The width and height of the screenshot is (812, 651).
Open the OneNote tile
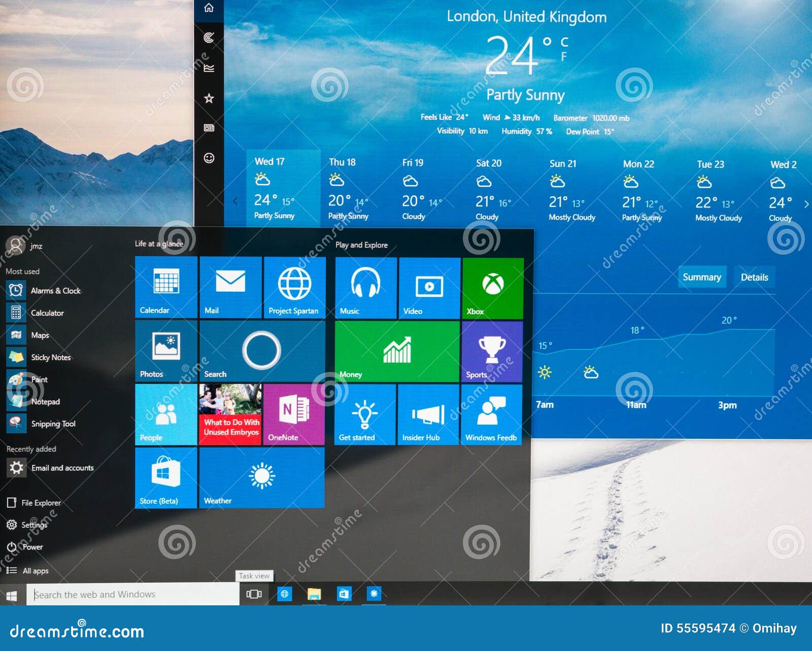pos(293,415)
